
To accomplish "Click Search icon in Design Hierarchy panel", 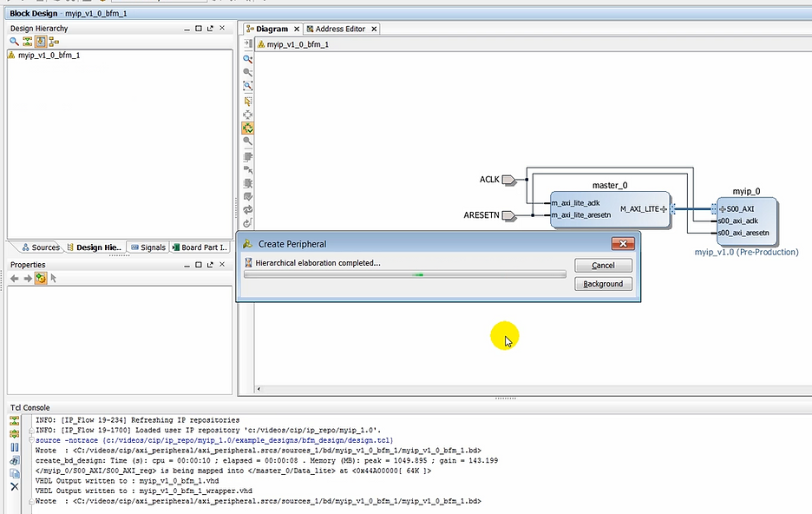I will [x=14, y=41].
